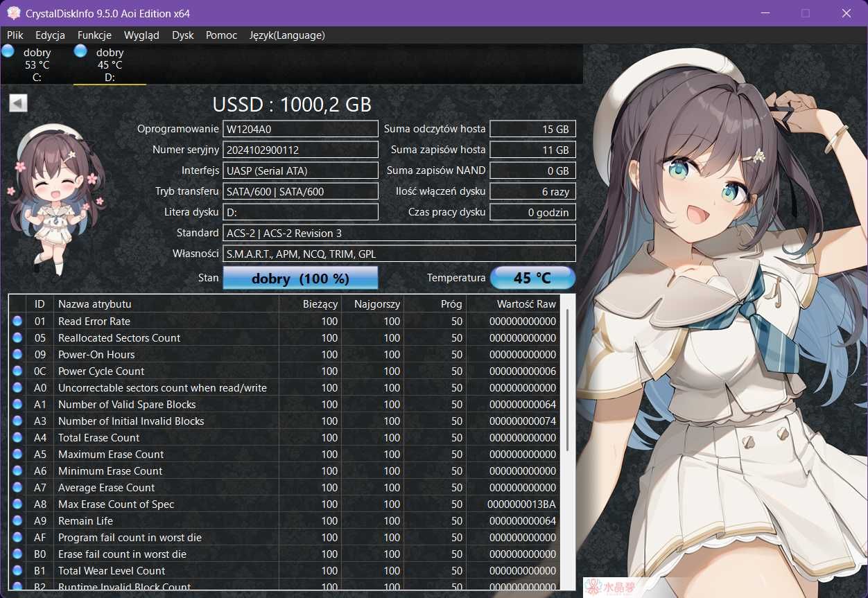Open the Wygląd menu
This screenshot has width=868, height=598.
pos(141,35)
